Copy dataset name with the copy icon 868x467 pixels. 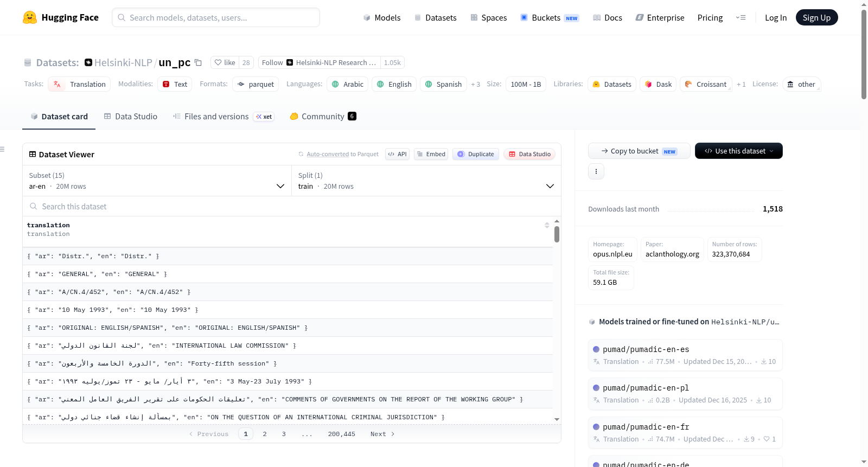pos(199,63)
